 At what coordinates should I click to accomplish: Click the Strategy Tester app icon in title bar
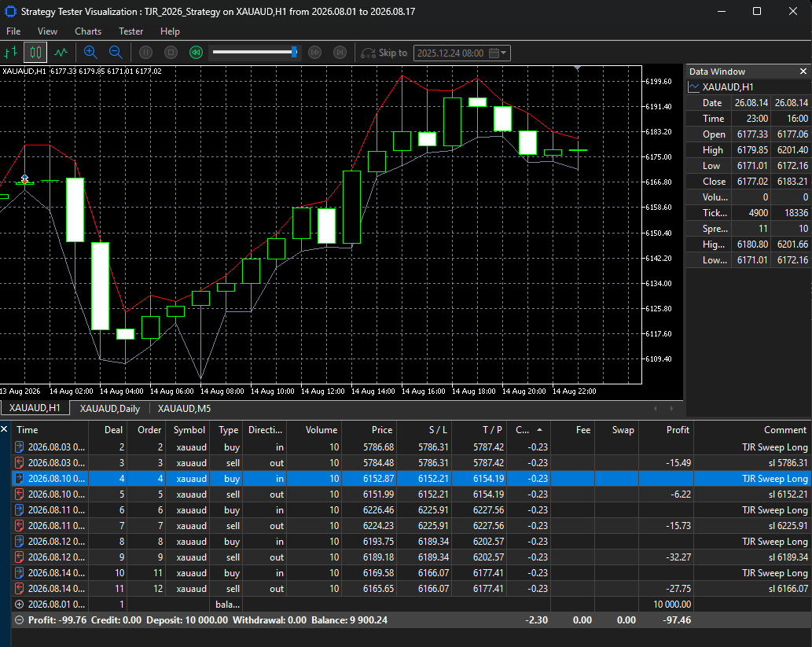pos(10,11)
